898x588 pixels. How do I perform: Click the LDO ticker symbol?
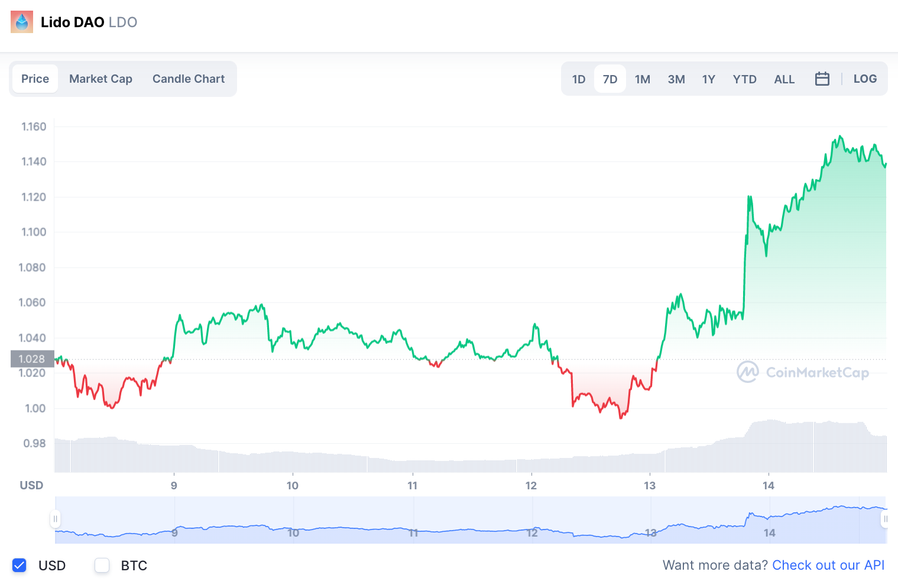point(123,22)
